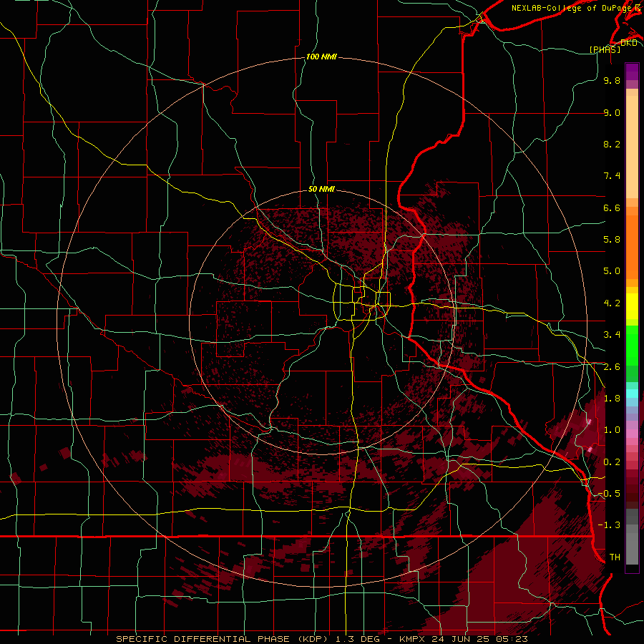The image size is (644, 644).
Task: Click the 1.0 legend value
Action: click(x=612, y=430)
